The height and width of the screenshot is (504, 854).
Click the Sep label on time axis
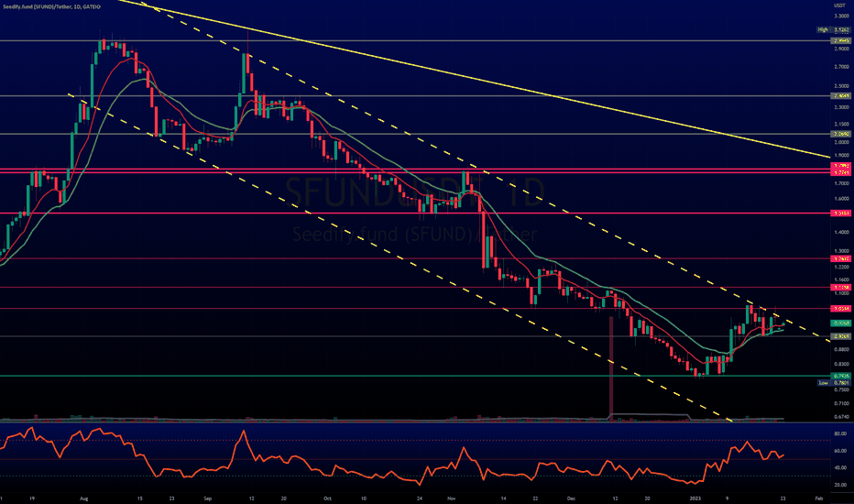[x=207, y=498]
